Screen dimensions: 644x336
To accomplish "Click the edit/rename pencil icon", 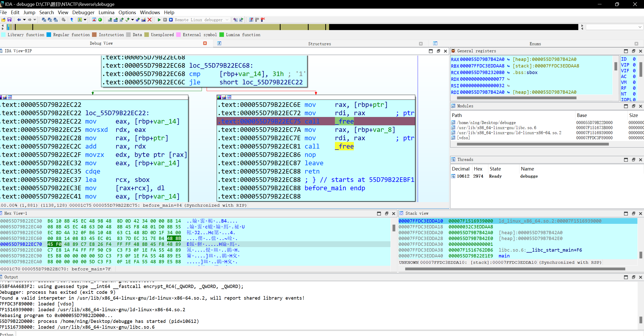I will click(x=144, y=20).
